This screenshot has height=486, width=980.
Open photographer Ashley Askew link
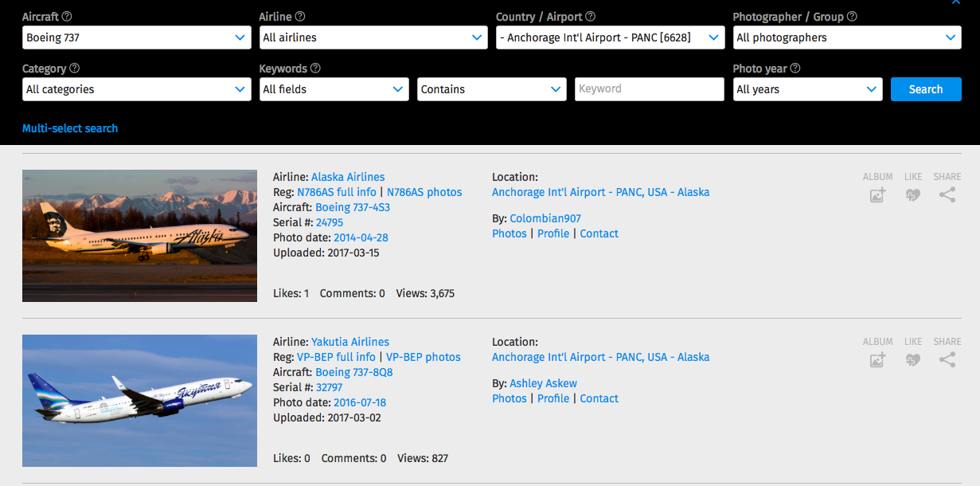pos(544,383)
